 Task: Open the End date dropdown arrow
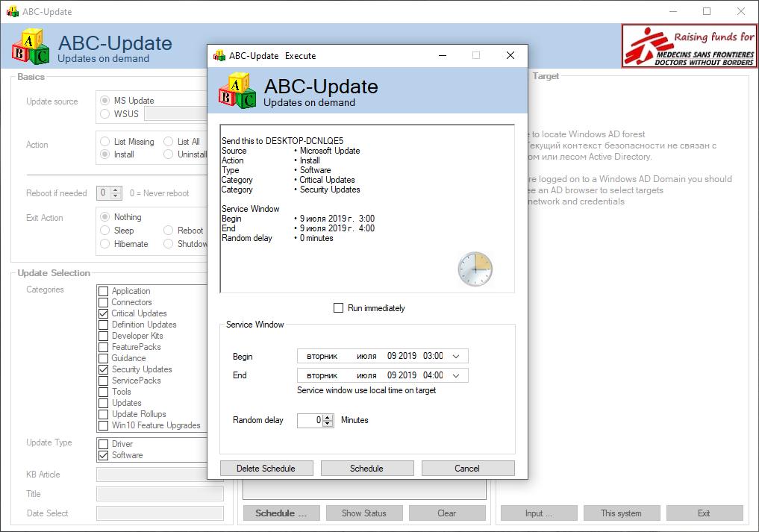point(456,375)
